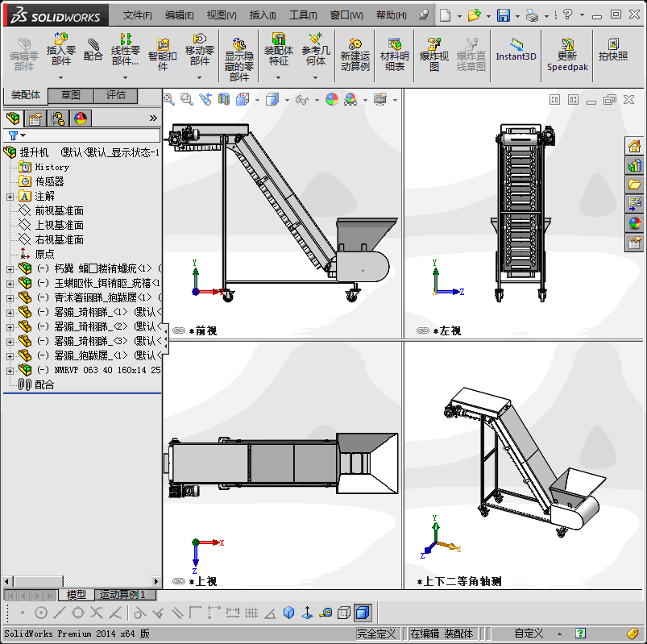The height and width of the screenshot is (644, 647).
Task: Toggle the view link icon beside *上视
Action: pyautogui.click(x=179, y=581)
